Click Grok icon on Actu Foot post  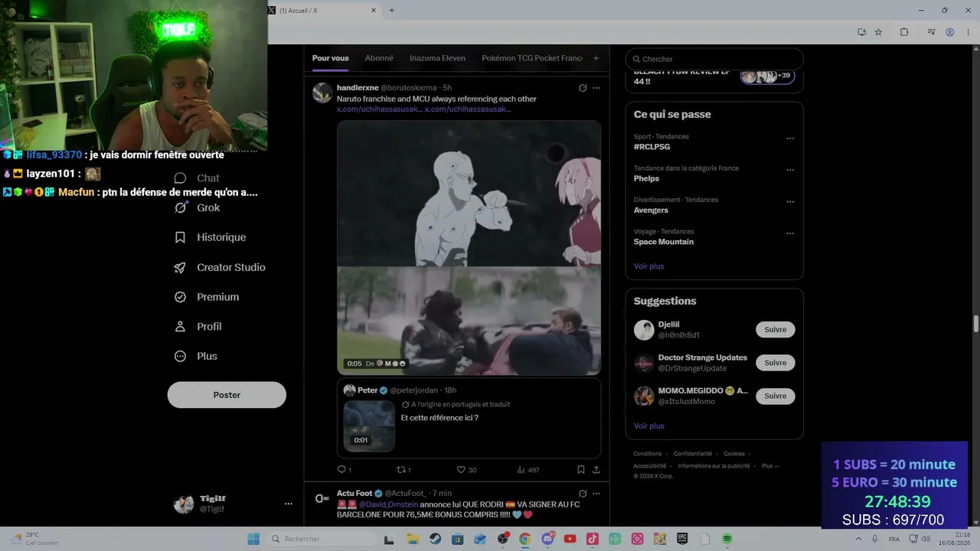[583, 494]
